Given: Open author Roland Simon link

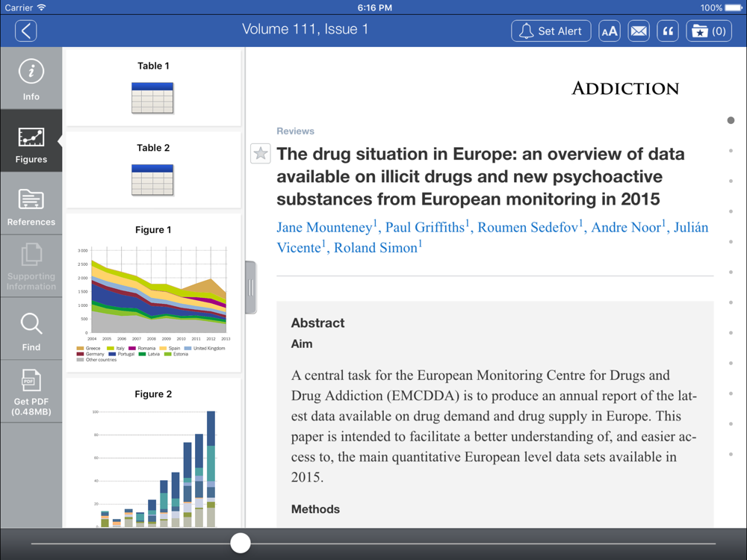Looking at the screenshot, I should 378,247.
